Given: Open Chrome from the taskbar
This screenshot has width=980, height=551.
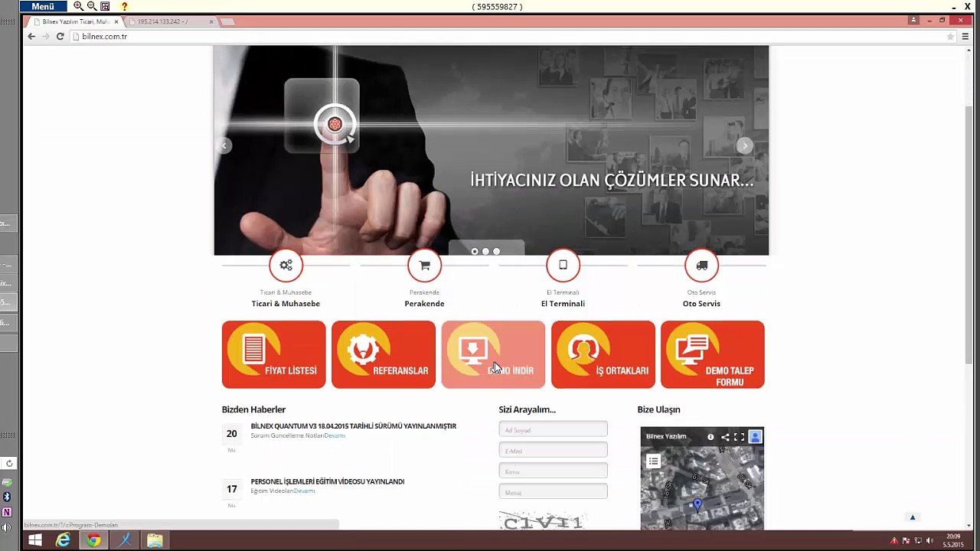Looking at the screenshot, I should point(93,540).
